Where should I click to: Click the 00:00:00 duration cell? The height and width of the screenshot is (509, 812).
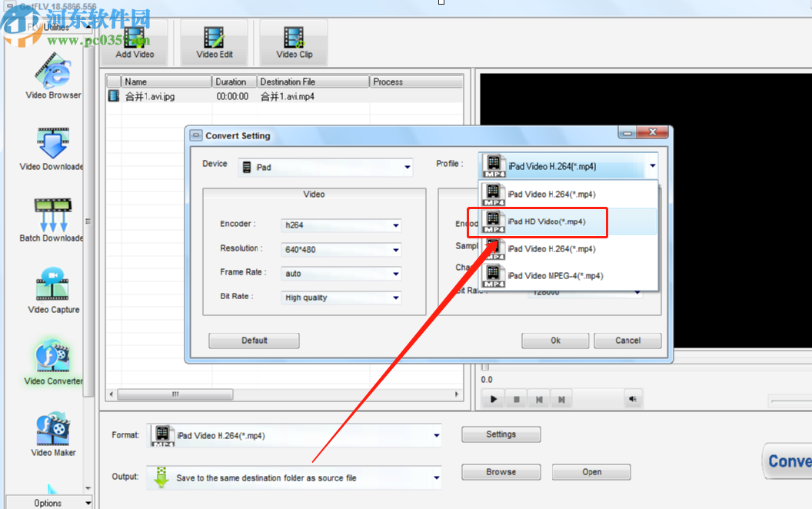232,96
